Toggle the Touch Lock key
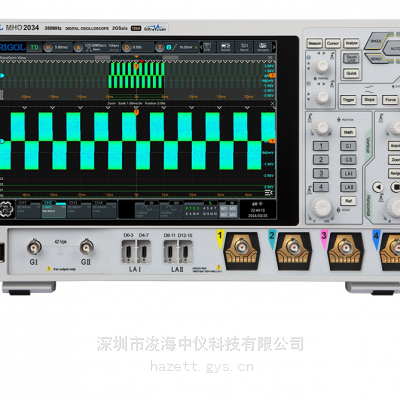The image size is (400, 400). [352, 59]
